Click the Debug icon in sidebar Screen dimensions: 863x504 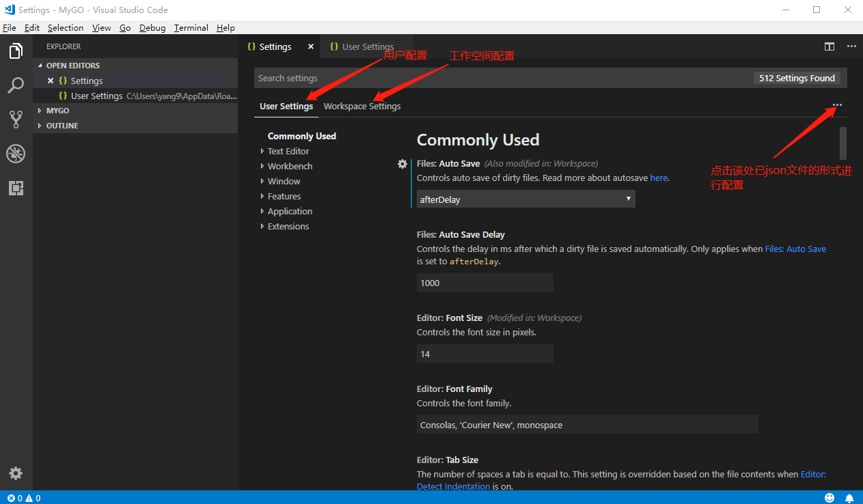(x=15, y=154)
